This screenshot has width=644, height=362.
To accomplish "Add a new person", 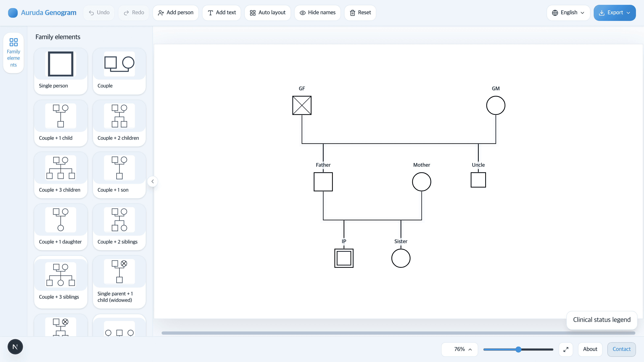I will [176, 12].
